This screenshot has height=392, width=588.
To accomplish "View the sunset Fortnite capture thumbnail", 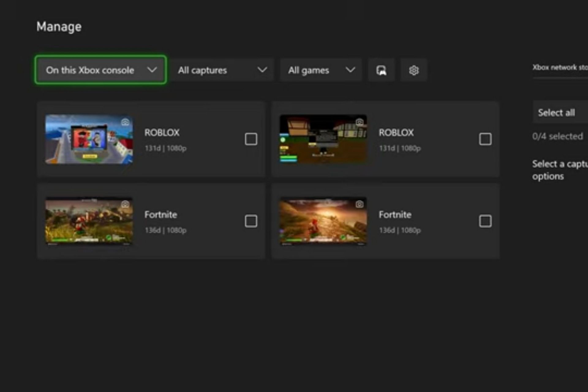I will (x=323, y=221).
